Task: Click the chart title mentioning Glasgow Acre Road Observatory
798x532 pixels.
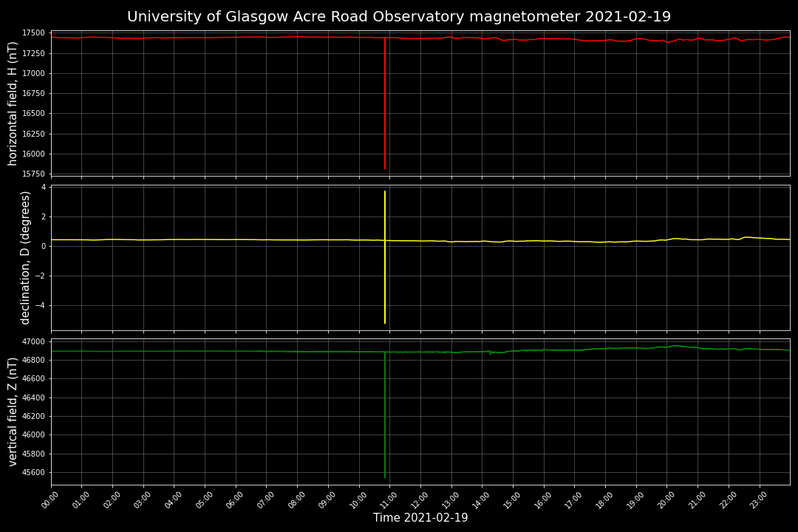Action: (399, 17)
